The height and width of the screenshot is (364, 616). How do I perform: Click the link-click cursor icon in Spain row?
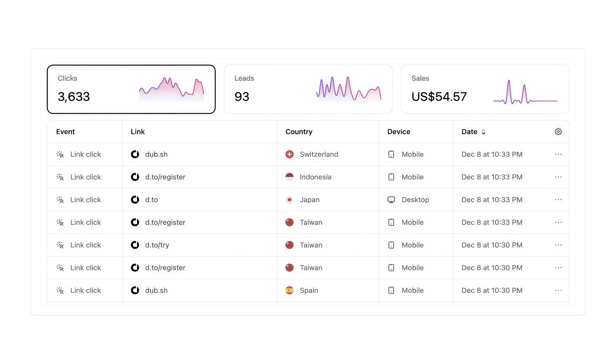pyautogui.click(x=60, y=290)
